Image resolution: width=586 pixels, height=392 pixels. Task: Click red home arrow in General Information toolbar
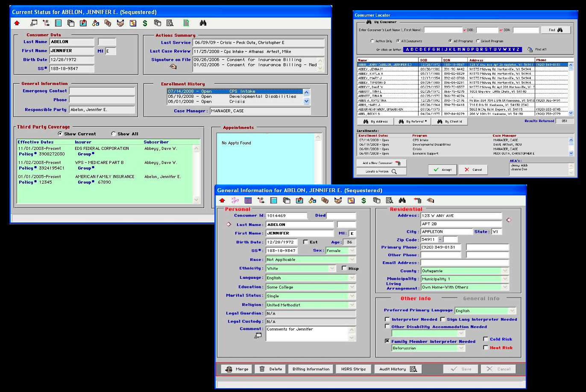(x=222, y=200)
